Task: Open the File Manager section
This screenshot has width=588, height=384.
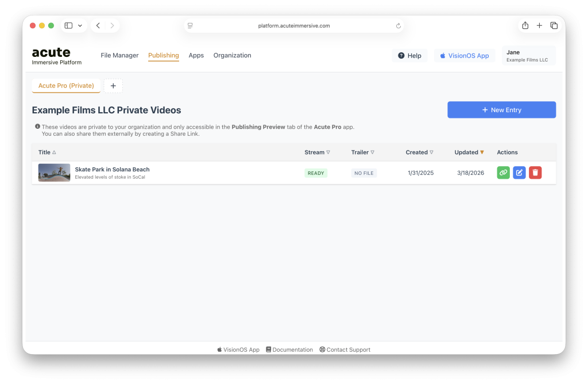Action: 119,56
